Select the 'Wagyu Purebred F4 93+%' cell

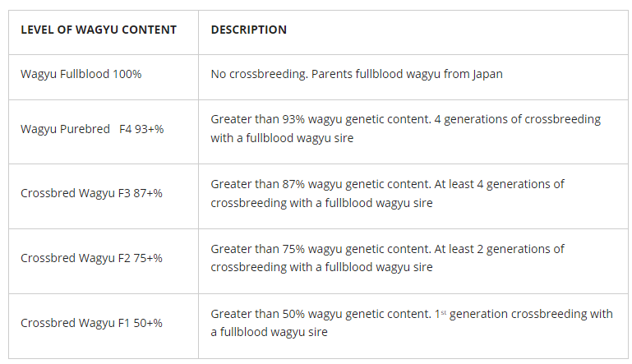[92, 129]
